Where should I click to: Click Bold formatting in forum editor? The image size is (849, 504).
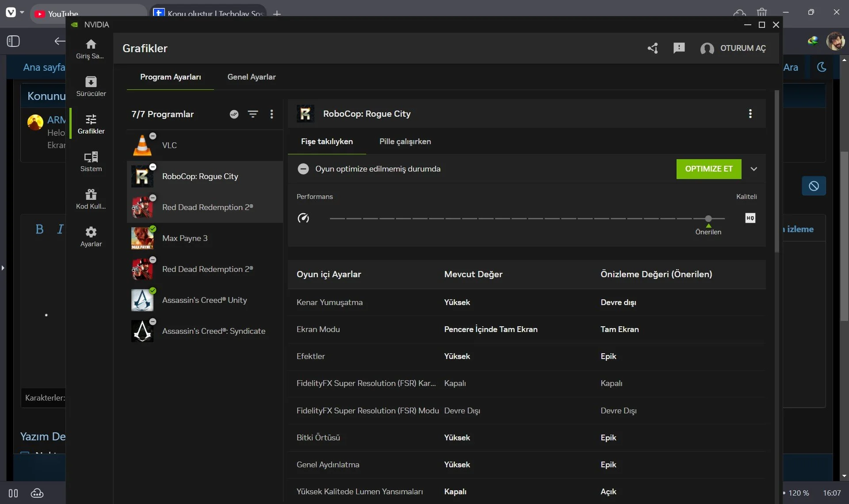click(39, 229)
